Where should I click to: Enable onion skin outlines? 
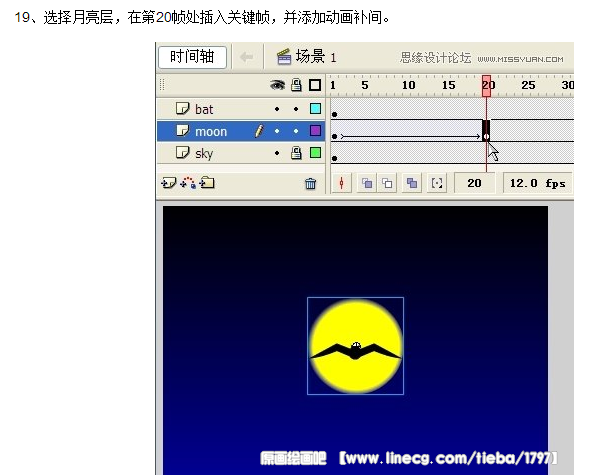pyautogui.click(x=387, y=184)
